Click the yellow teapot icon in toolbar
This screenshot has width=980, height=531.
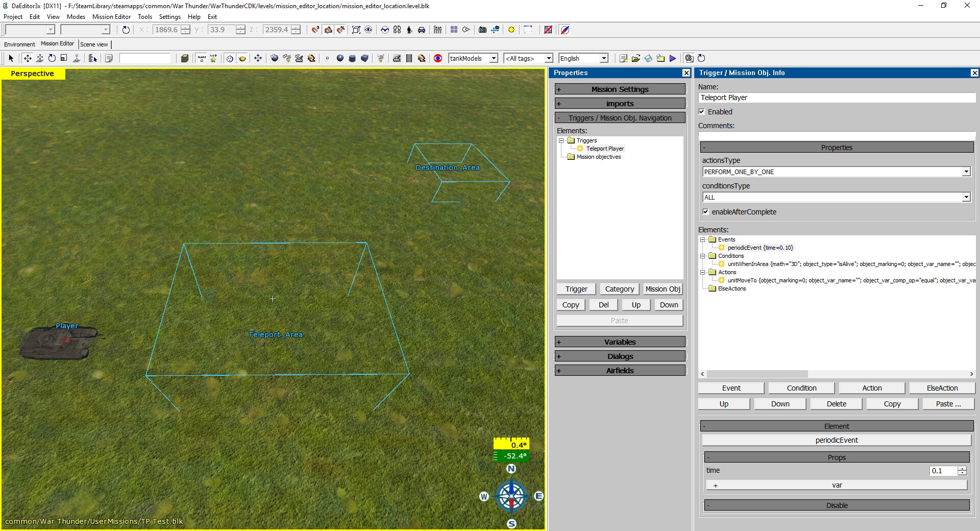tap(242, 58)
